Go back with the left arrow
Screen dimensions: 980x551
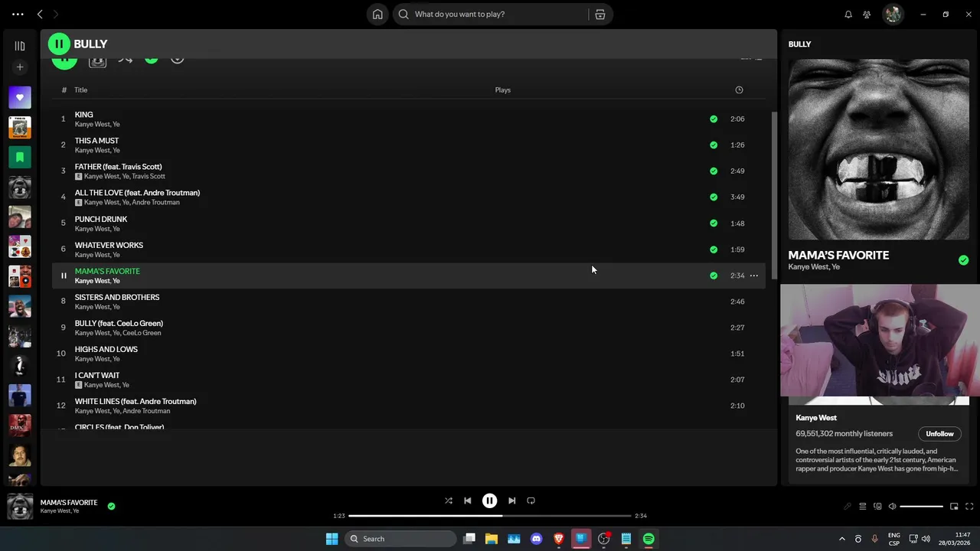[x=40, y=14]
